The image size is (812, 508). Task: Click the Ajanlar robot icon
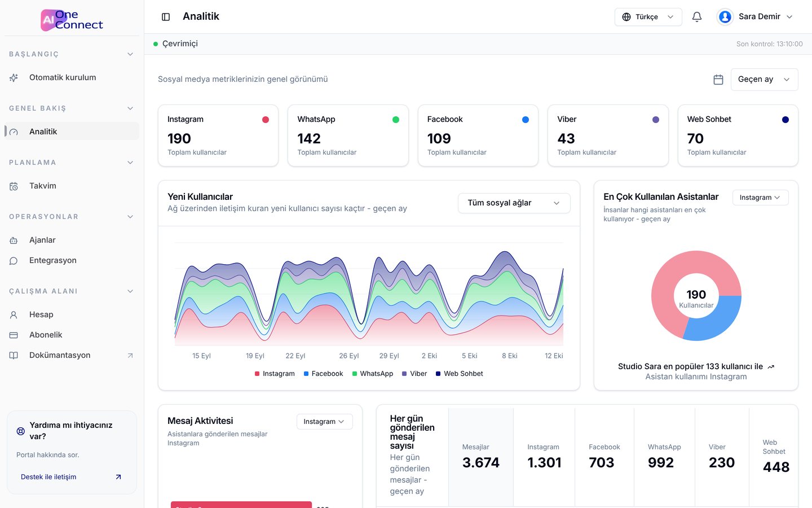[14, 240]
